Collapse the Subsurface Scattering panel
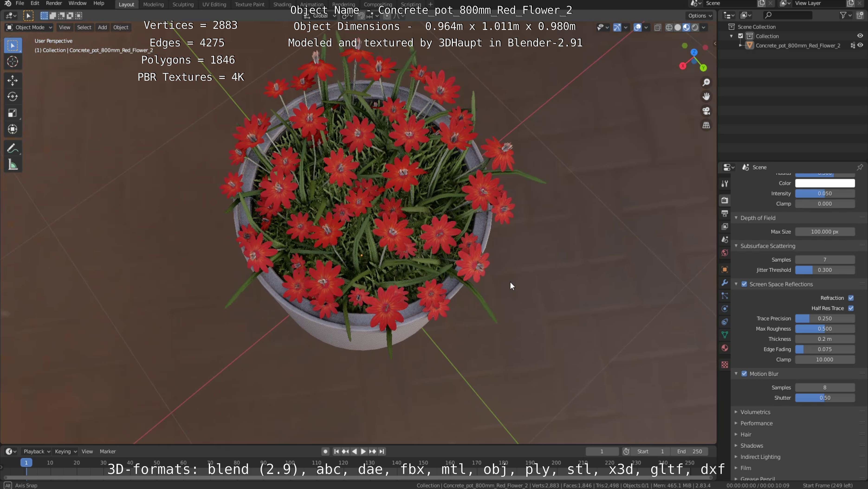 tap(768, 246)
